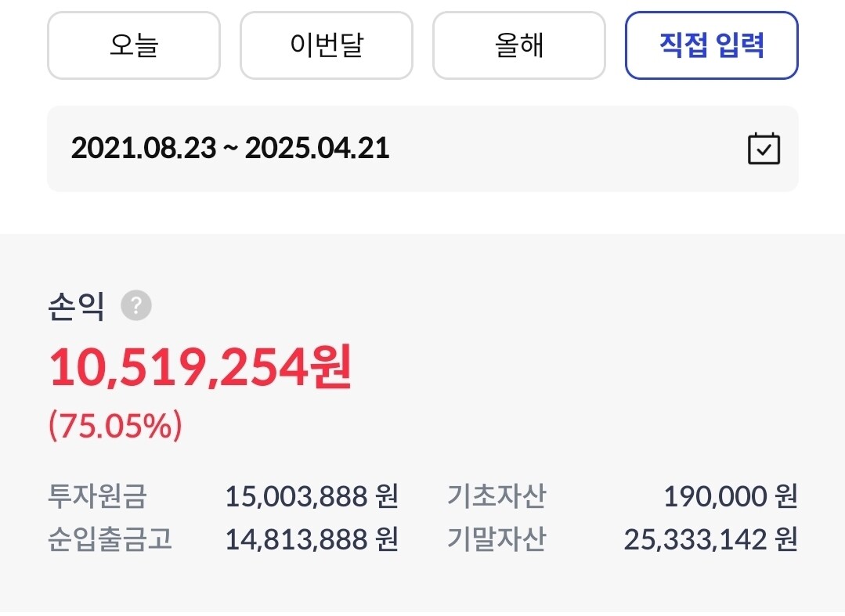
Task: Click the tilde separator between the dates
Action: point(230,149)
